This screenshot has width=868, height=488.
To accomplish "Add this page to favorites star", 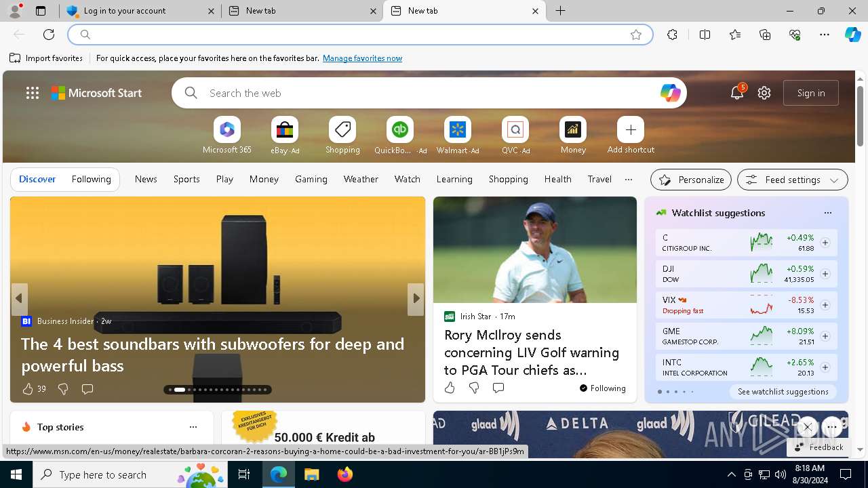I will click(636, 35).
